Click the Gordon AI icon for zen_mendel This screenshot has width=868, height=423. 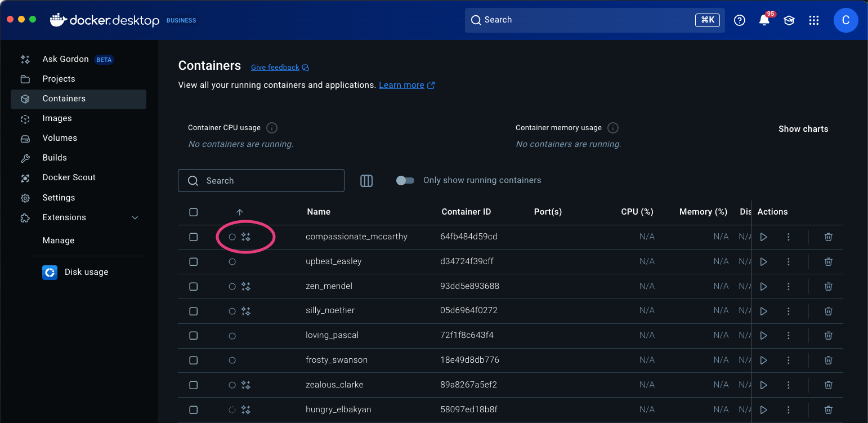click(x=245, y=287)
